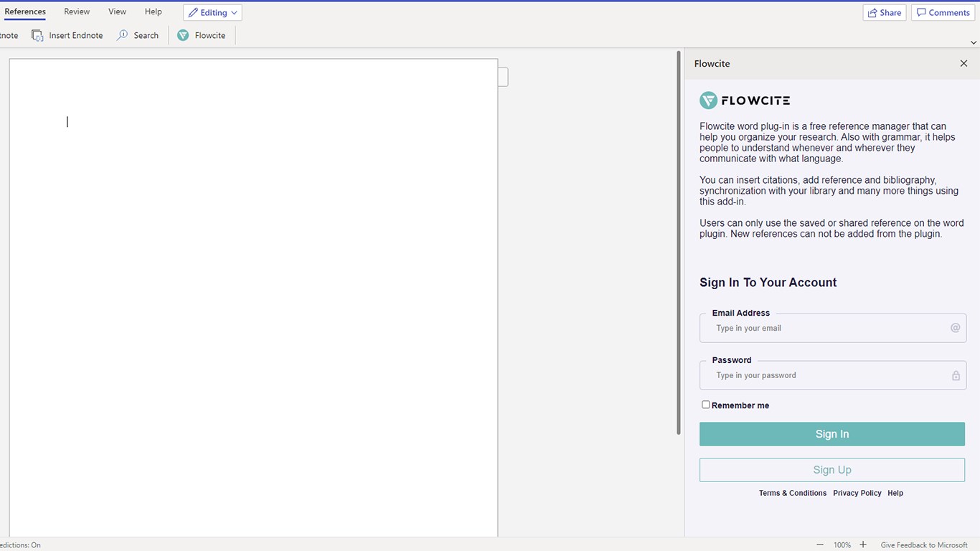980x551 pixels.
Task: Click the Sign Up button
Action: (832, 470)
